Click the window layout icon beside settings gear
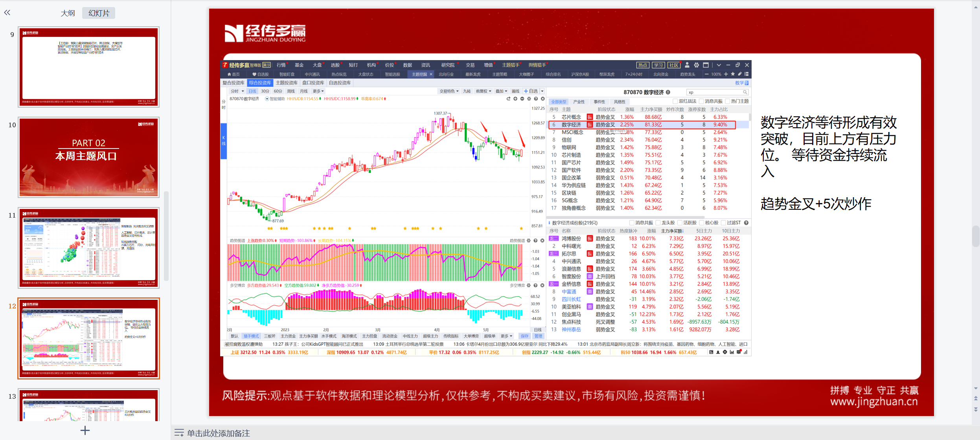 coord(706,65)
